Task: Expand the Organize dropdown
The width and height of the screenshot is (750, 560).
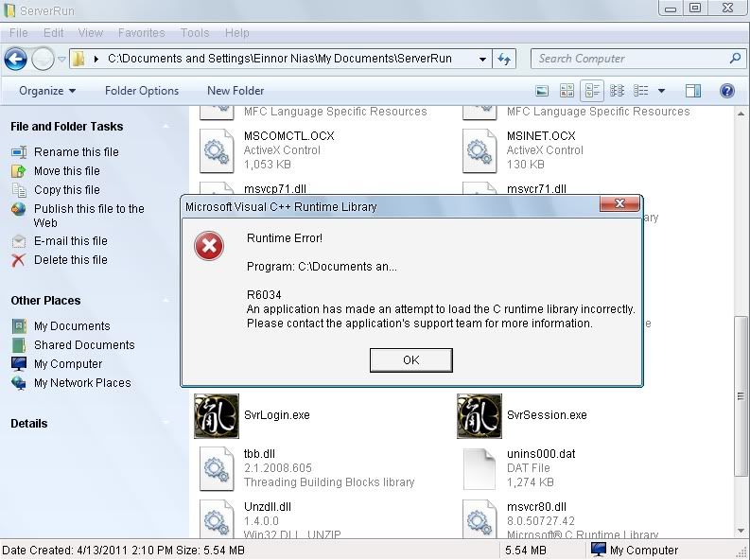Action: pyautogui.click(x=47, y=91)
